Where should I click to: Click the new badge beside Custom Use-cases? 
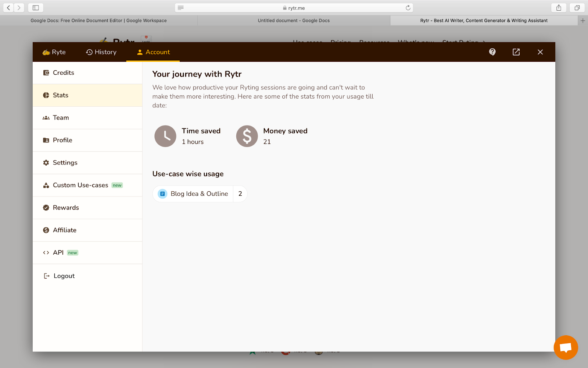117,185
